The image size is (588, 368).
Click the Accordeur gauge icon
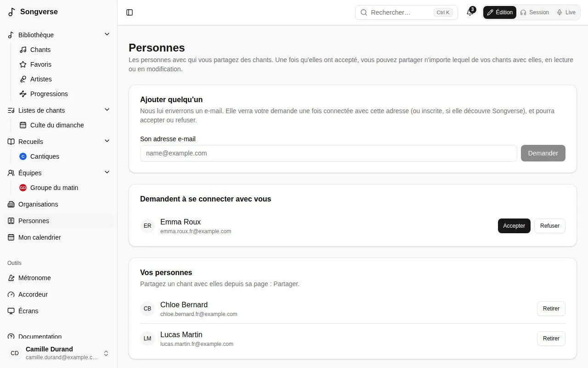pyautogui.click(x=11, y=294)
